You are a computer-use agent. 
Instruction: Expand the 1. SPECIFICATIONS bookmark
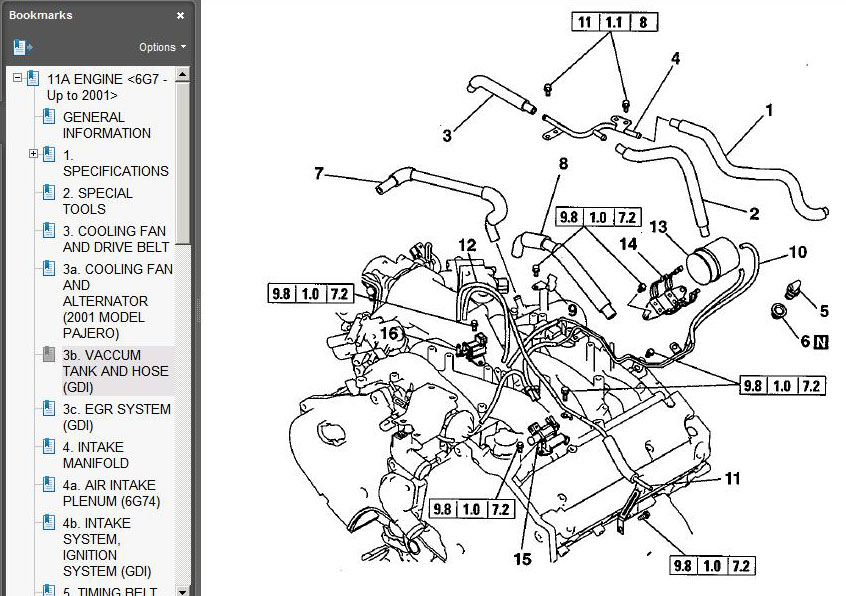[x=33, y=154]
